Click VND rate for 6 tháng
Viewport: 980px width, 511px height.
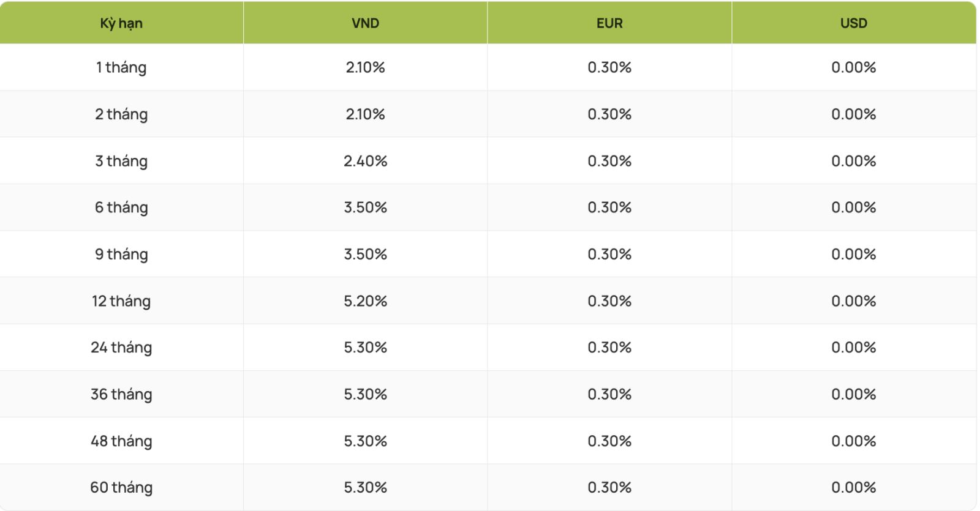365,207
